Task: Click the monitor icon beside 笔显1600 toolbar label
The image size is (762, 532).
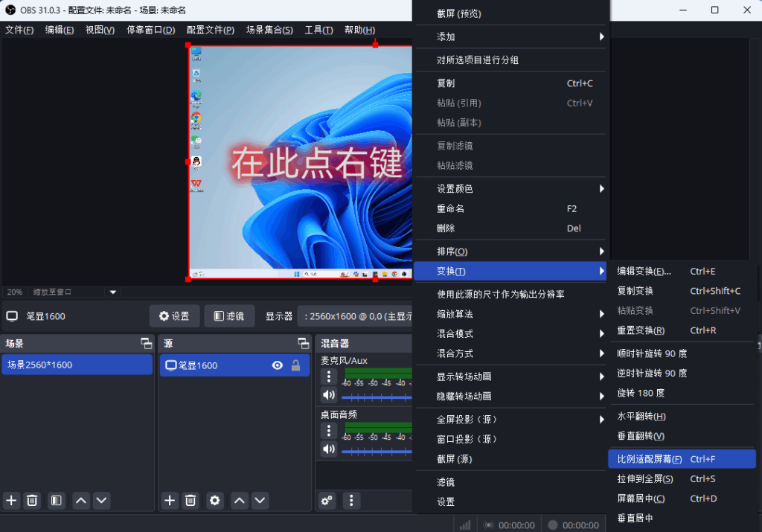Action: point(12,316)
